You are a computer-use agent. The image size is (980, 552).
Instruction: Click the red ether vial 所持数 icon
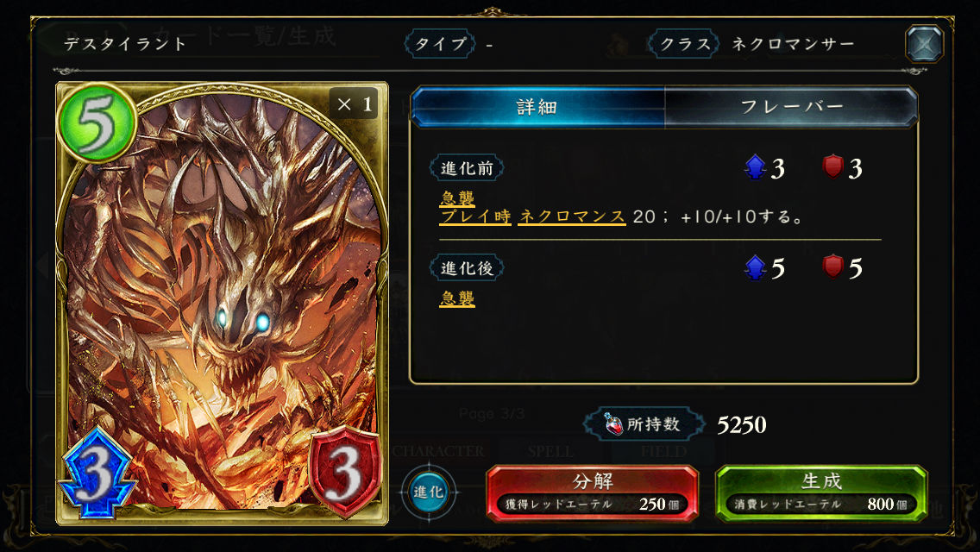click(613, 423)
